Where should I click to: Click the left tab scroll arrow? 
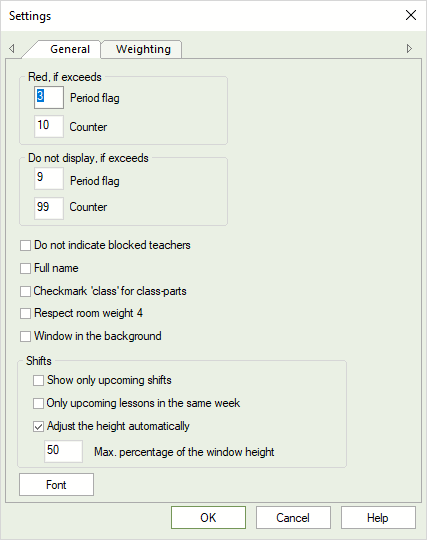[12, 48]
